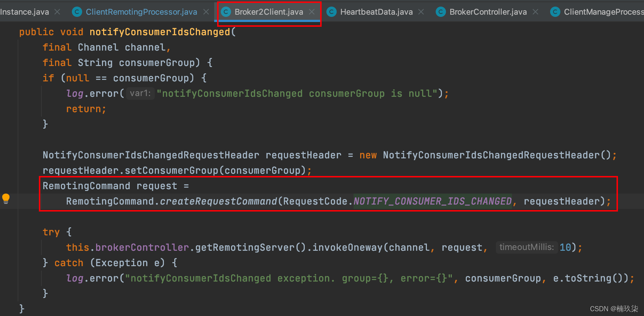Select the ClientRemotingProcessor.java tab

[141, 12]
